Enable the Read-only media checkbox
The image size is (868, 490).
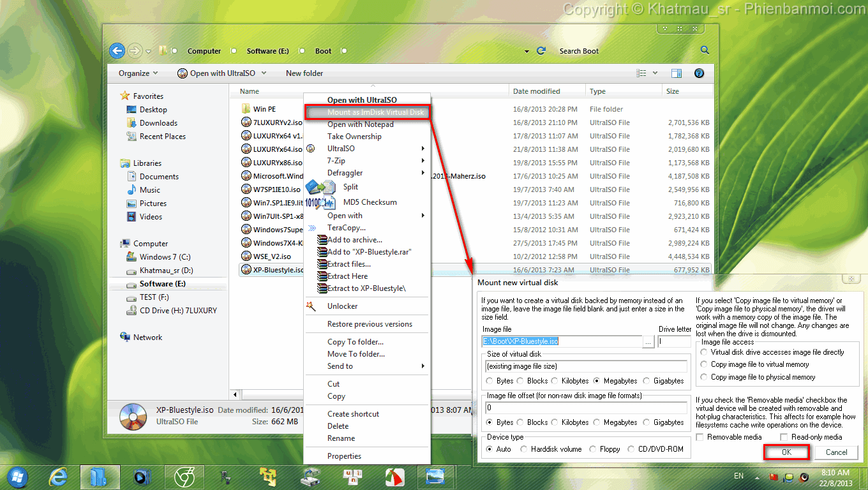click(784, 437)
